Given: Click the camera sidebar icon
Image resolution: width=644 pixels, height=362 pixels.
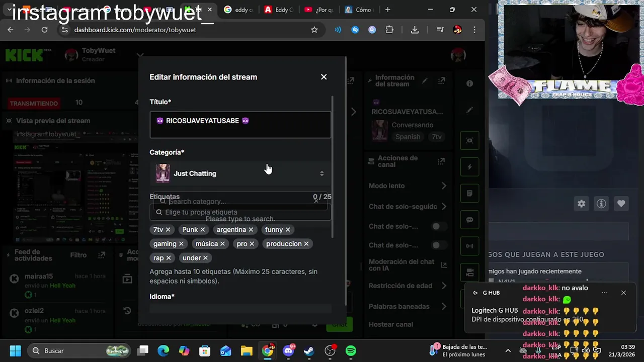Looking at the screenshot, I should [x=469, y=273].
